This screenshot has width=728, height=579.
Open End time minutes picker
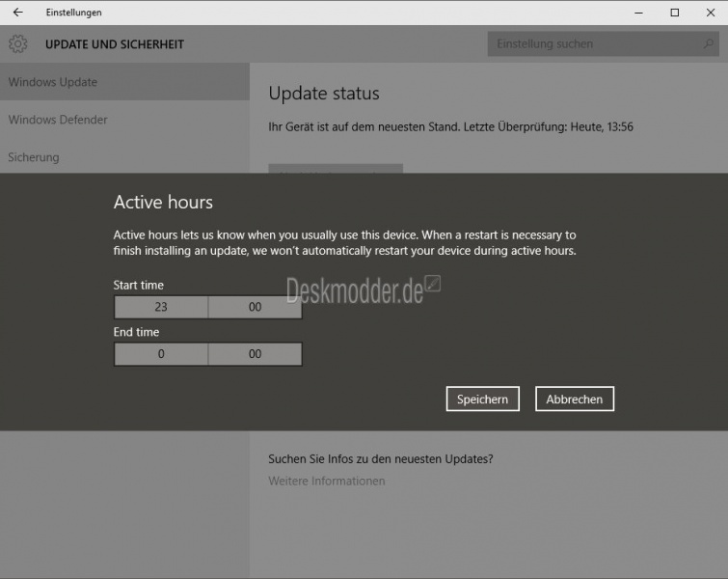[x=255, y=354]
